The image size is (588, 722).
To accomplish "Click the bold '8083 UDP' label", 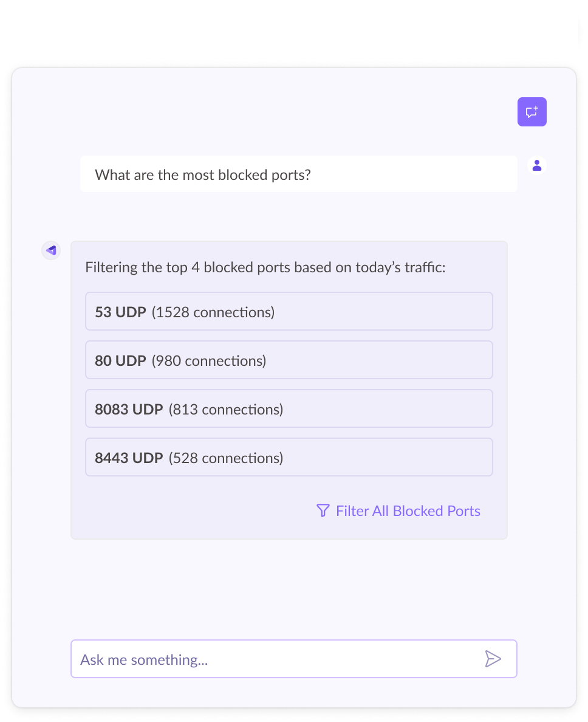I will click(129, 410).
